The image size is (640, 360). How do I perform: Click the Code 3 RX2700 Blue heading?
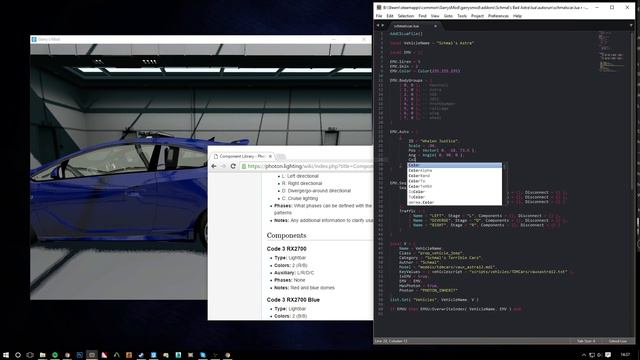point(293,300)
